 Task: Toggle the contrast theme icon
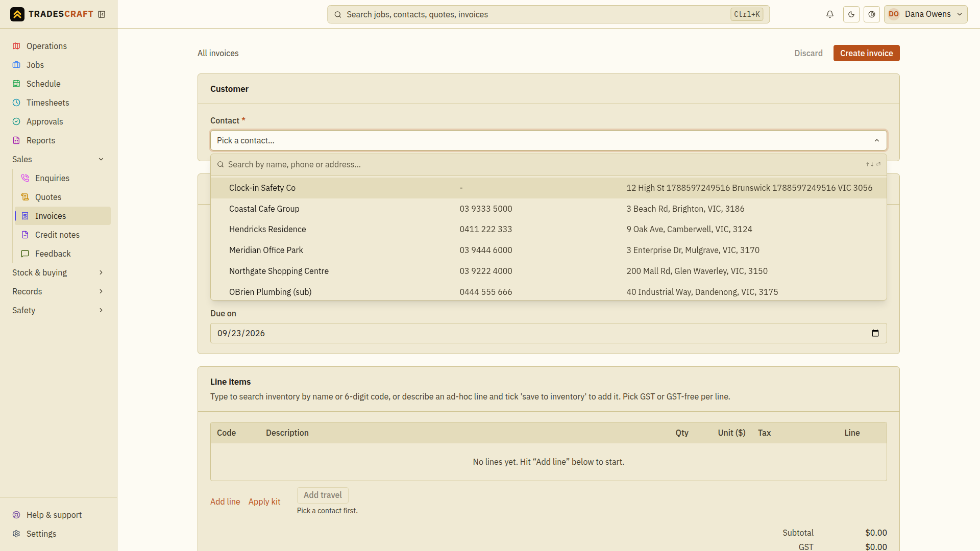tap(872, 14)
